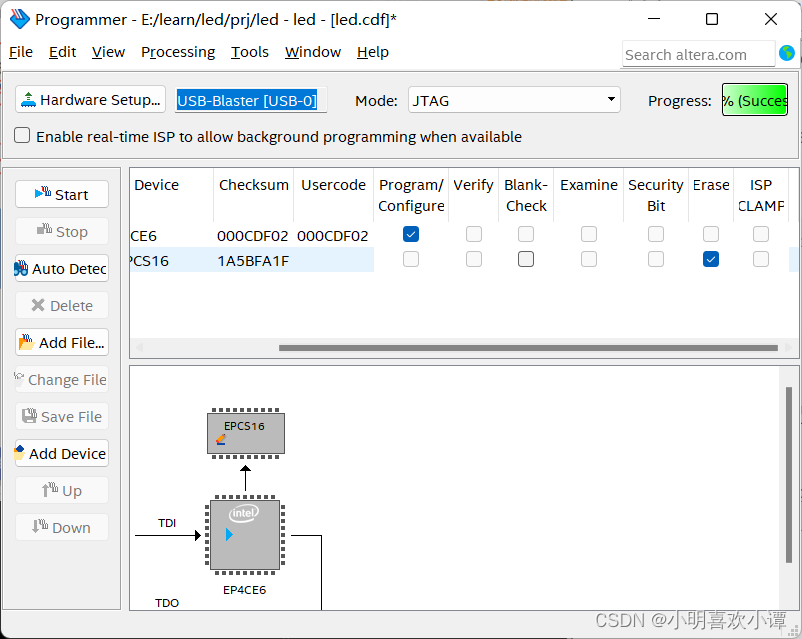
Task: Move device Up in chain
Action: click(62, 490)
